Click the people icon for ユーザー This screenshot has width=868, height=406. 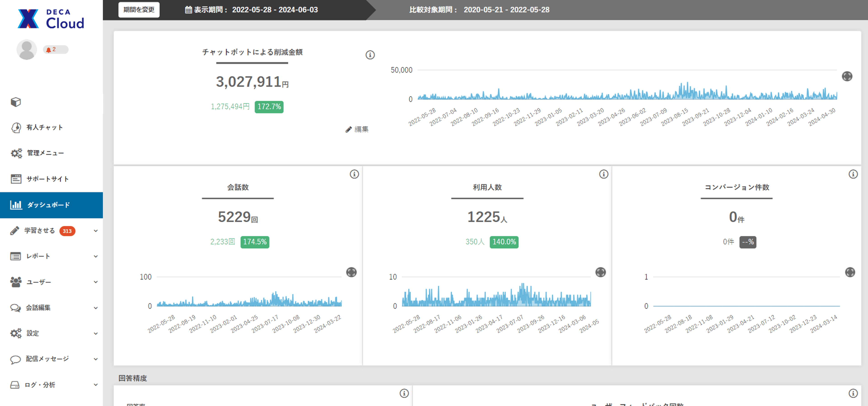(16, 282)
